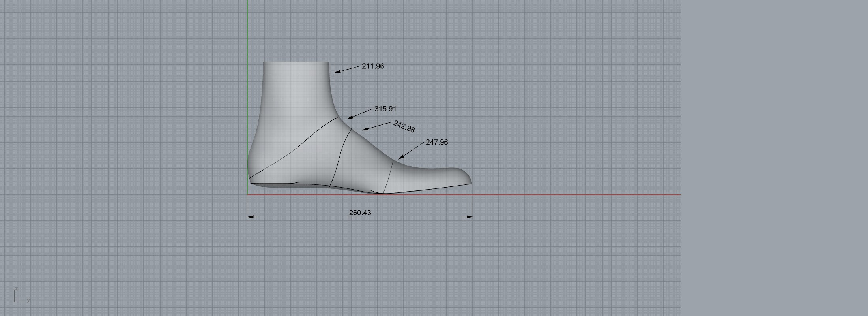Pick the 247.96 leader text
The width and height of the screenshot is (868, 316).
pyautogui.click(x=437, y=142)
